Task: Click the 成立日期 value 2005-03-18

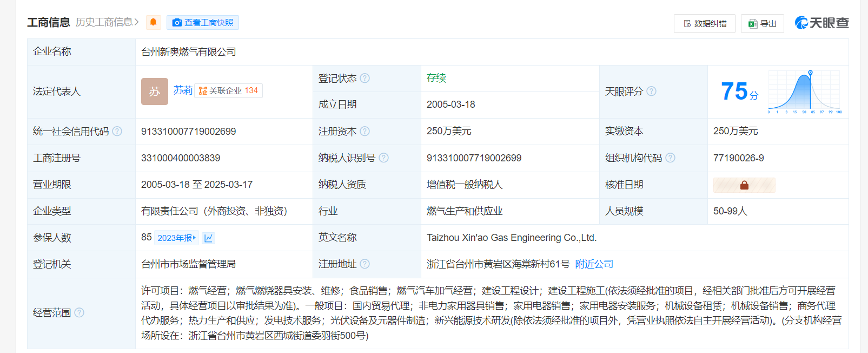Action: coord(450,104)
